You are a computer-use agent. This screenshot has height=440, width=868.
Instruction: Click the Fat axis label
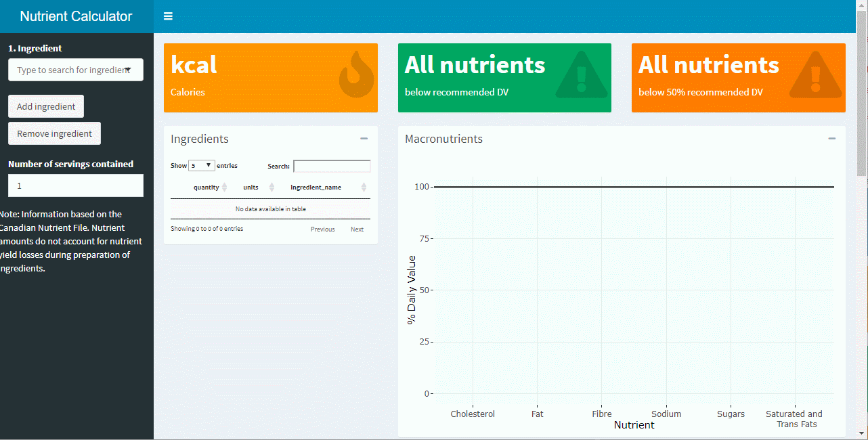[x=537, y=414]
